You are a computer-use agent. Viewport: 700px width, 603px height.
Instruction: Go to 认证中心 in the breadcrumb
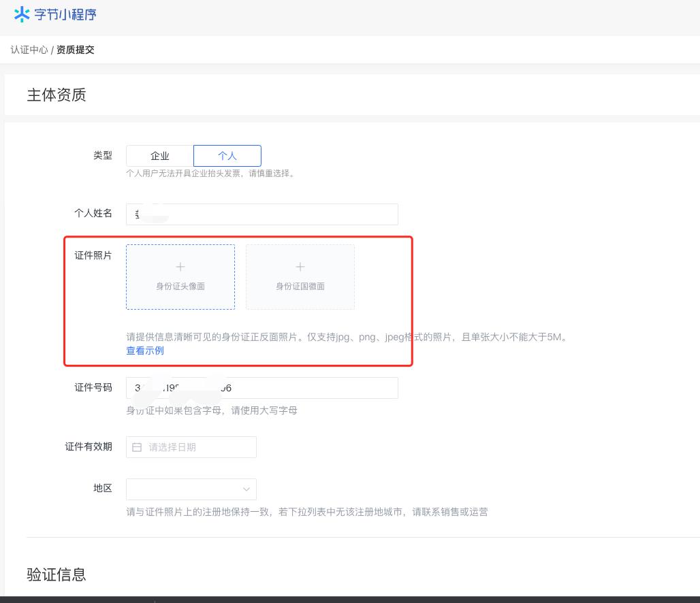(29, 50)
